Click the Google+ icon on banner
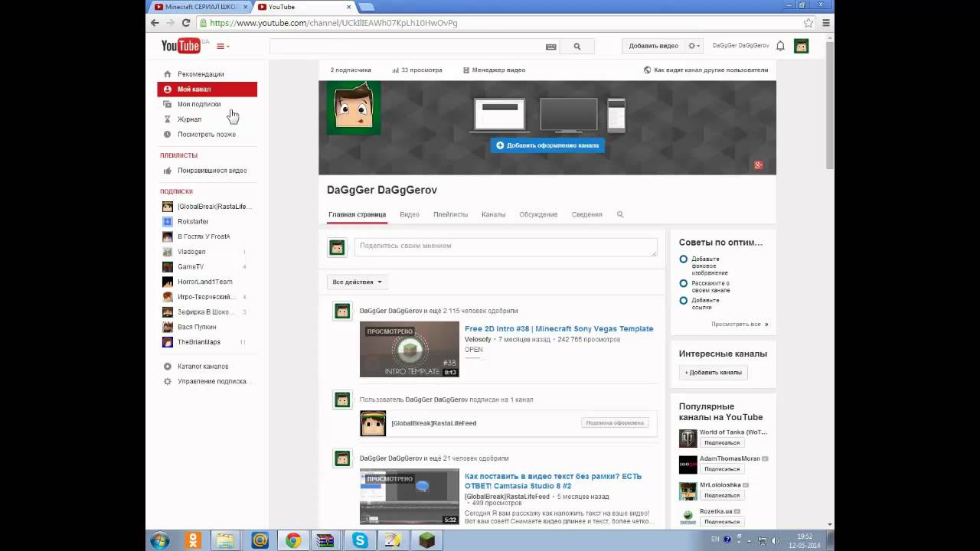 point(758,165)
